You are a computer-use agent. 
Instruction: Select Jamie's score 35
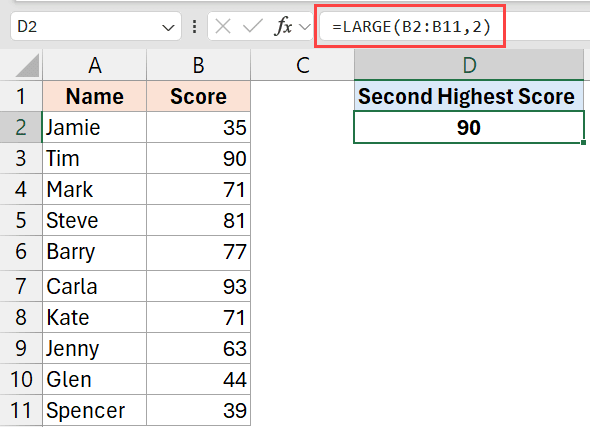click(198, 127)
